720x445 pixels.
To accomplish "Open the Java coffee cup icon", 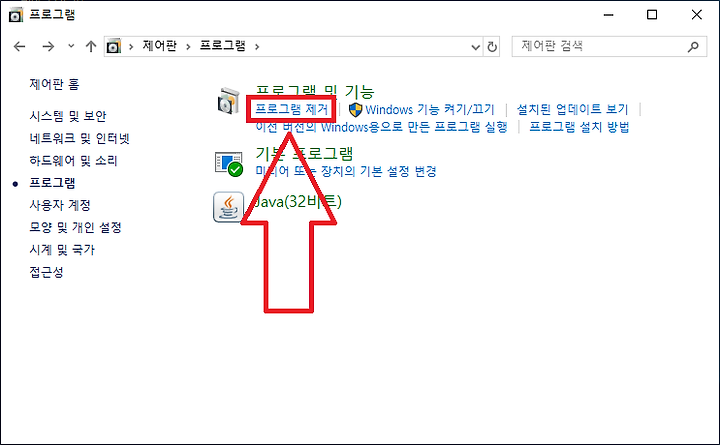I will [228, 207].
